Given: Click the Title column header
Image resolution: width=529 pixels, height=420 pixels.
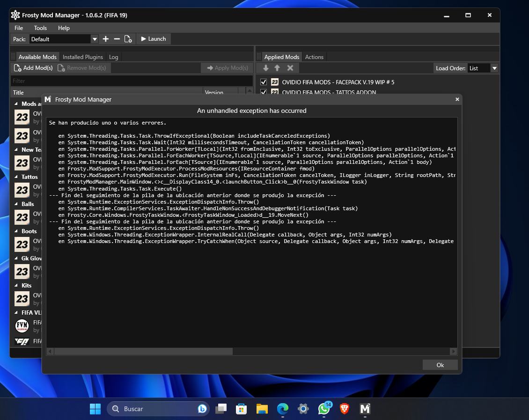Looking at the screenshot, I should 107,92.
